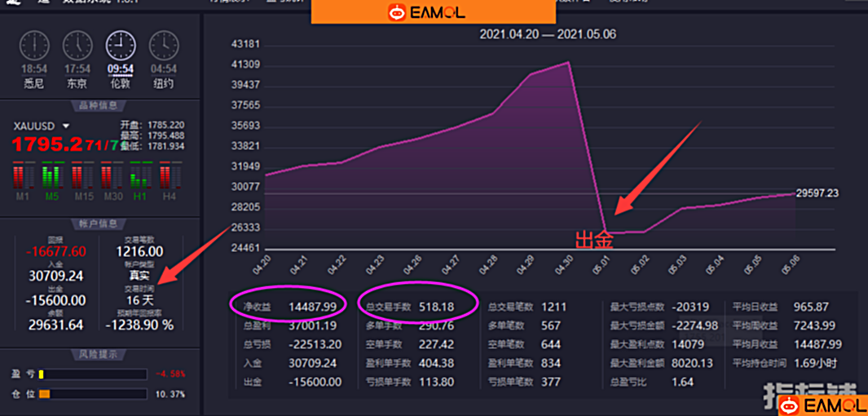This screenshot has width=868, height=416.
Task: Click the 总盈亏比 1.64 statistic
Action: pos(651,383)
